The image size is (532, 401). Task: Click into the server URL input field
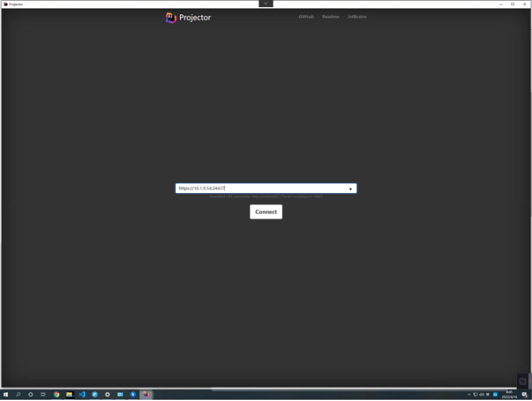(261, 188)
